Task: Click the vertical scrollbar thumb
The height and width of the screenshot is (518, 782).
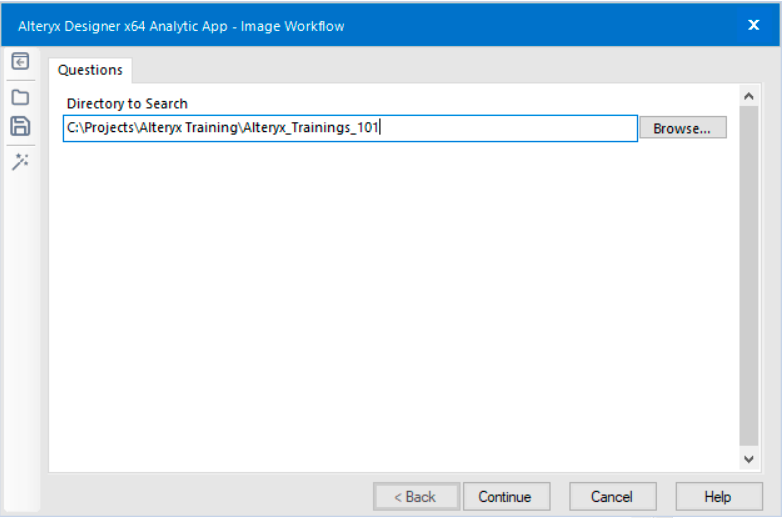Action: tap(749, 275)
